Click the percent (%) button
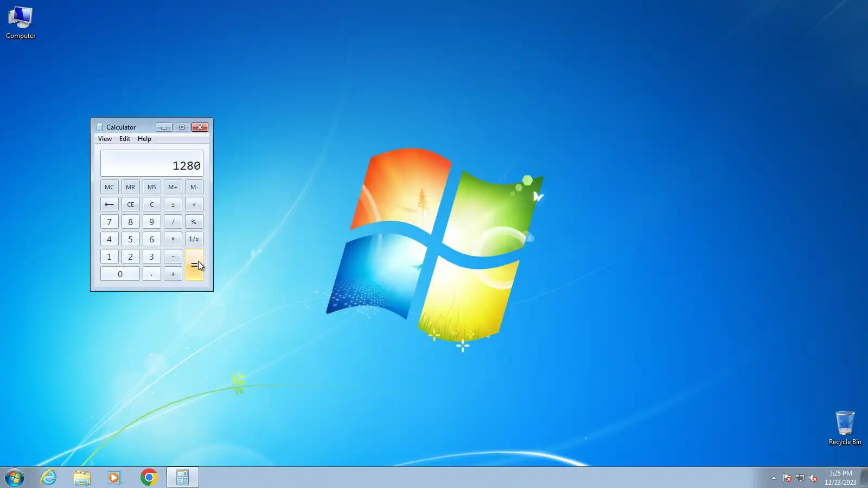The image size is (868, 488). click(x=194, y=222)
